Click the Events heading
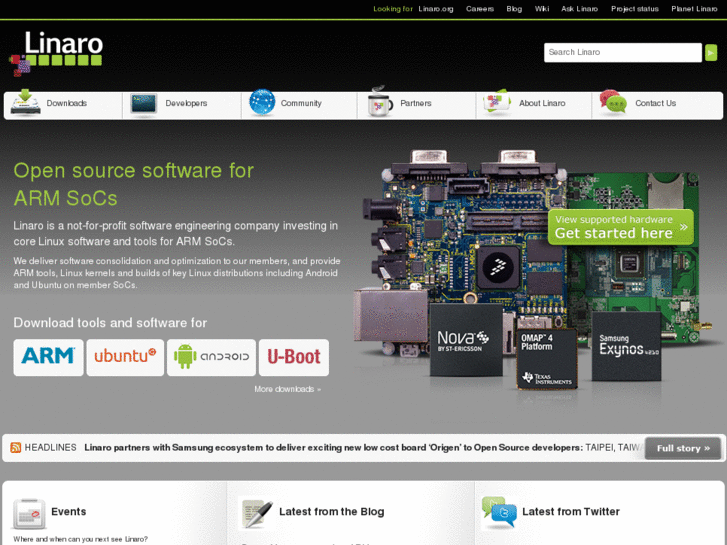This screenshot has height=545, width=727. click(69, 512)
